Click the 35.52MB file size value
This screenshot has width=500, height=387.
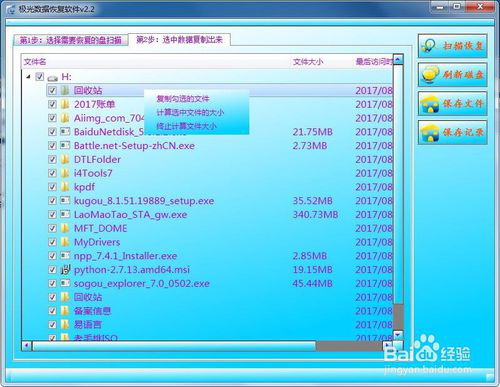click(313, 200)
